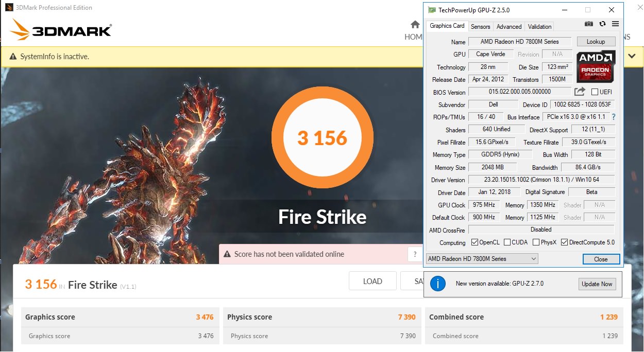Toggle the CUDA checkbox
Screen dimensions: 644x352
click(x=507, y=242)
